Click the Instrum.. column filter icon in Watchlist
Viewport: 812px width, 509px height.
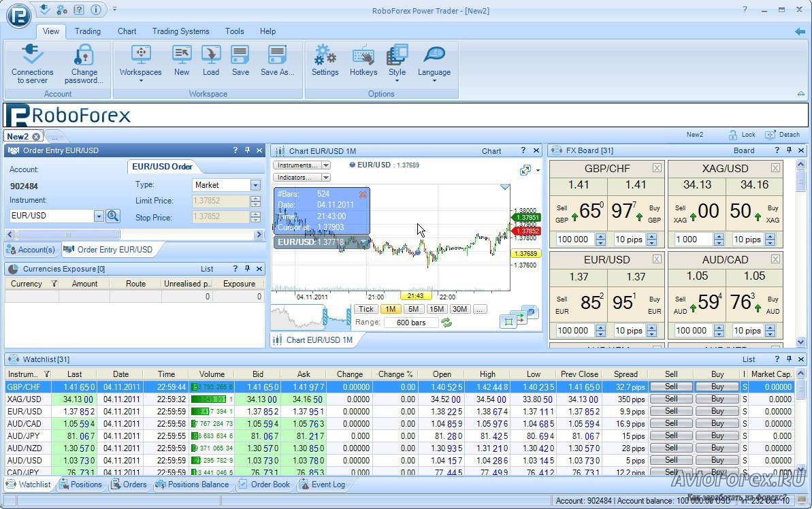click(46, 374)
